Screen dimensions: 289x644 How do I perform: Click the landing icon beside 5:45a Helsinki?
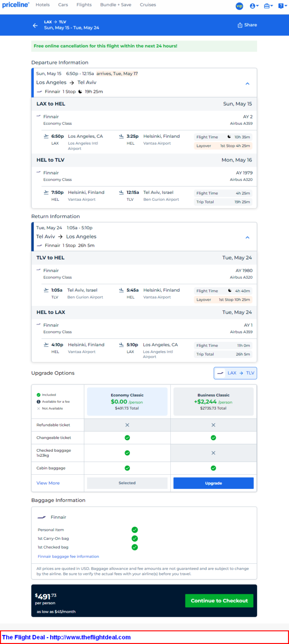point(122,290)
